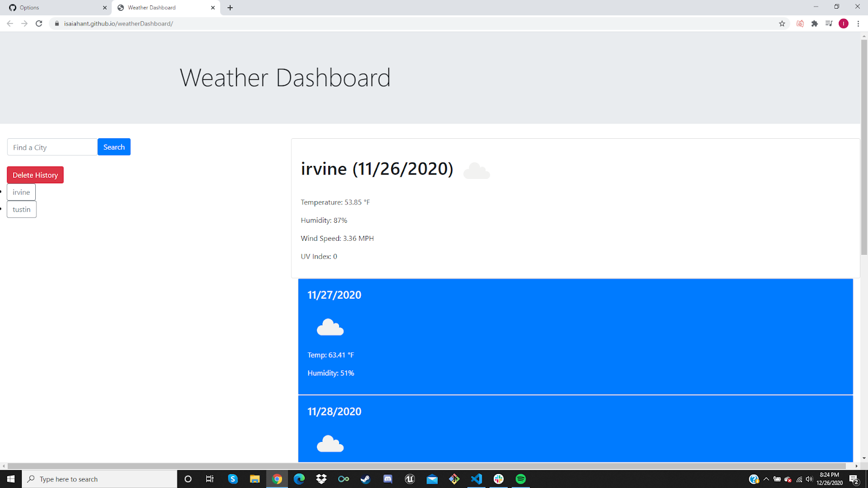
Task: Click the red extension icon beside the address bar
Action: pos(800,23)
